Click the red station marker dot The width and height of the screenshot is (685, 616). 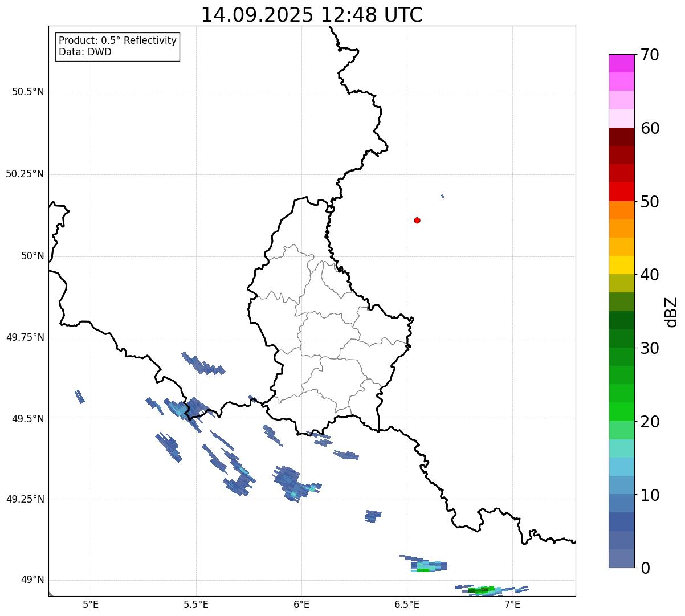tap(417, 220)
